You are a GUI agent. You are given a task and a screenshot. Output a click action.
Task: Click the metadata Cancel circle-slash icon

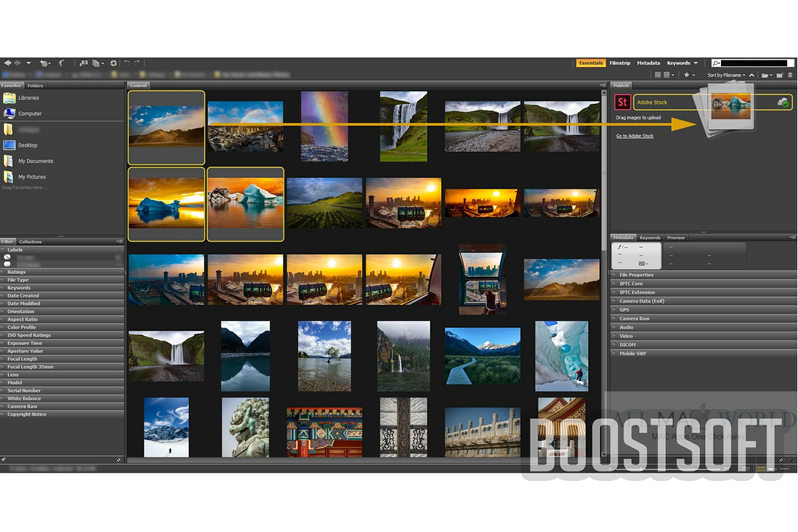pyautogui.click(x=781, y=460)
